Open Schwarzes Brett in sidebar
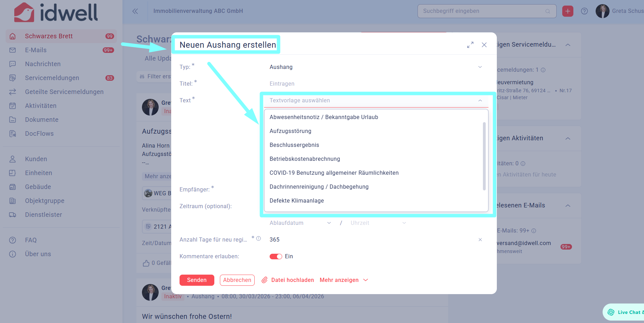 click(x=61, y=36)
